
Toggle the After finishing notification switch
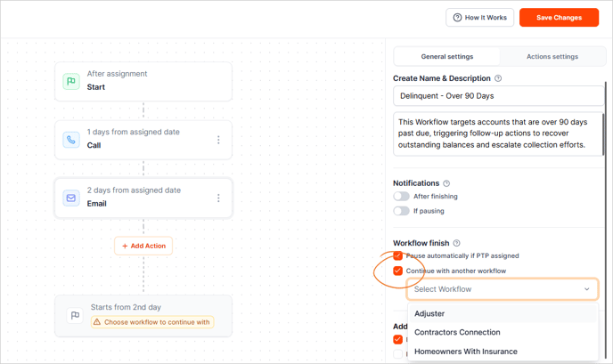pos(402,197)
